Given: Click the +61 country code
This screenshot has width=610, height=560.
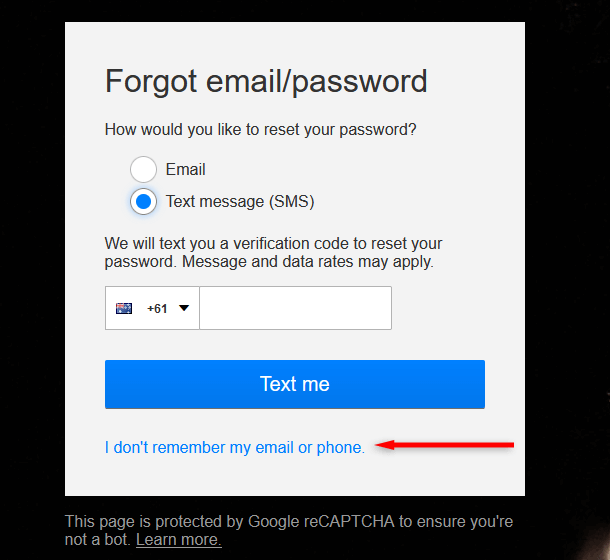Looking at the screenshot, I should [x=157, y=308].
